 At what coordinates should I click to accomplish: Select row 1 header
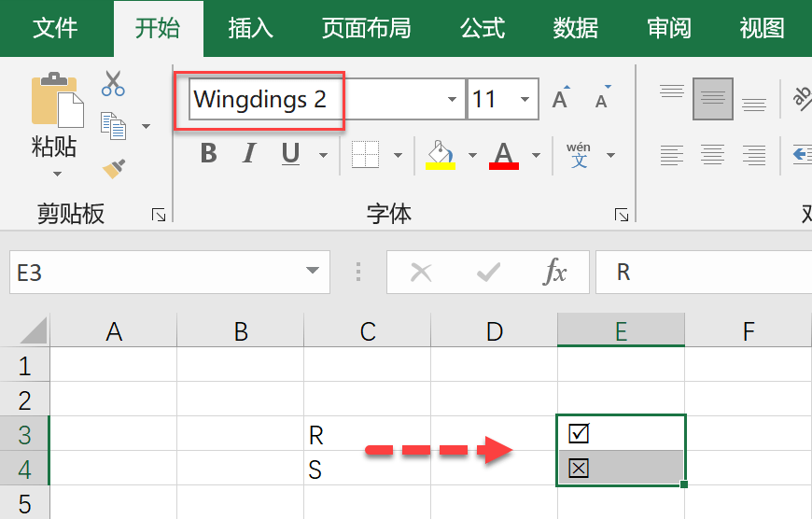pyautogui.click(x=24, y=365)
